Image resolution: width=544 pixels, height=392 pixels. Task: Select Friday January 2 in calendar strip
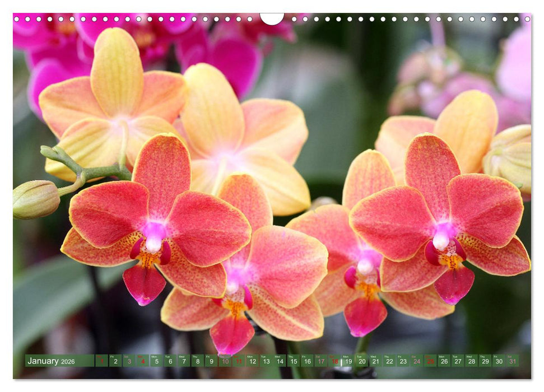(115, 361)
